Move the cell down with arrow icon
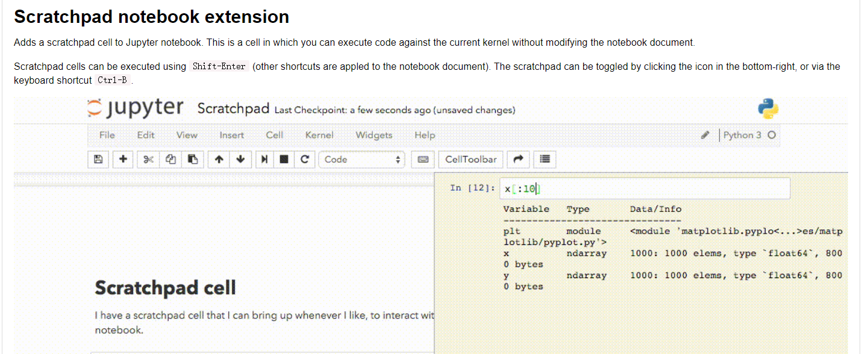The image size is (868, 354). pyautogui.click(x=241, y=160)
